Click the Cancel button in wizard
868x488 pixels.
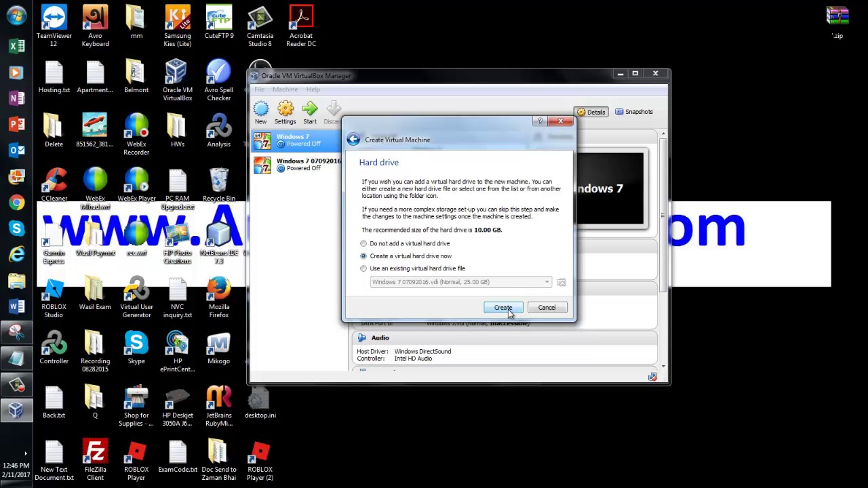coord(547,308)
